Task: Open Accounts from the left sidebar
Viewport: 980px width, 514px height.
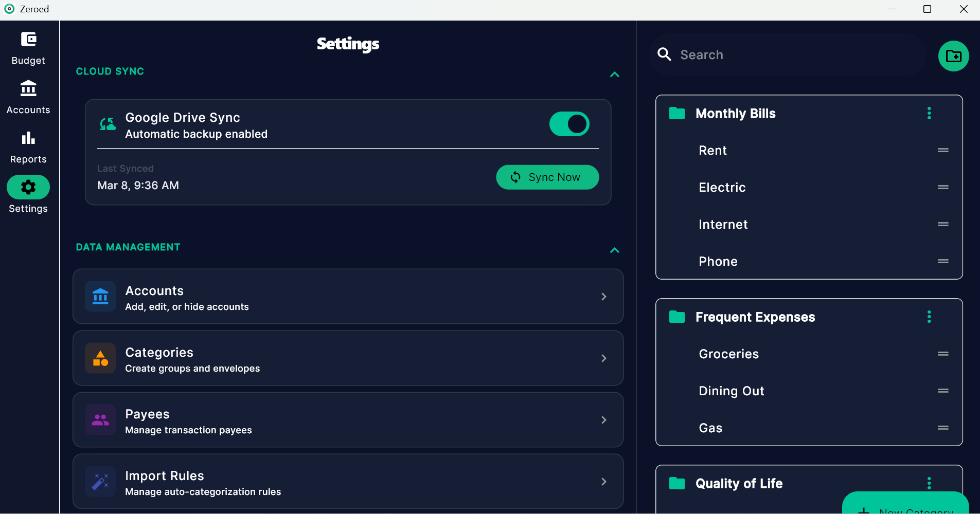Action: 28,88
